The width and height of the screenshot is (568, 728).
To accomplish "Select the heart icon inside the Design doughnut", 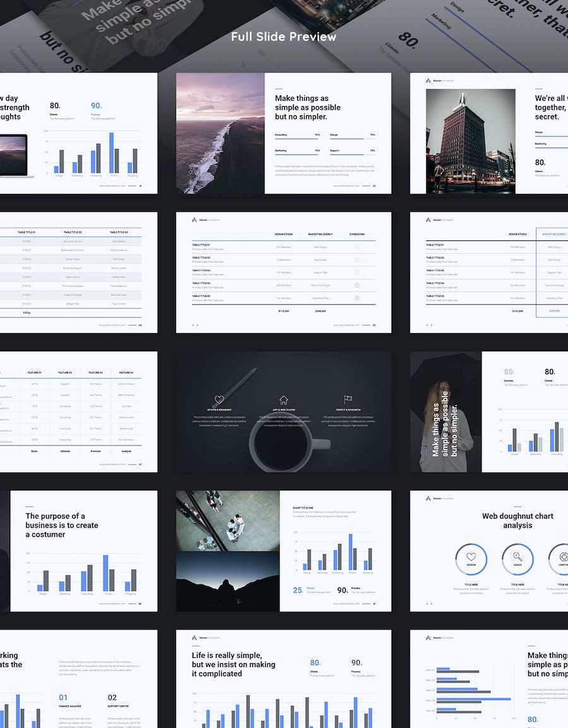I will (471, 557).
